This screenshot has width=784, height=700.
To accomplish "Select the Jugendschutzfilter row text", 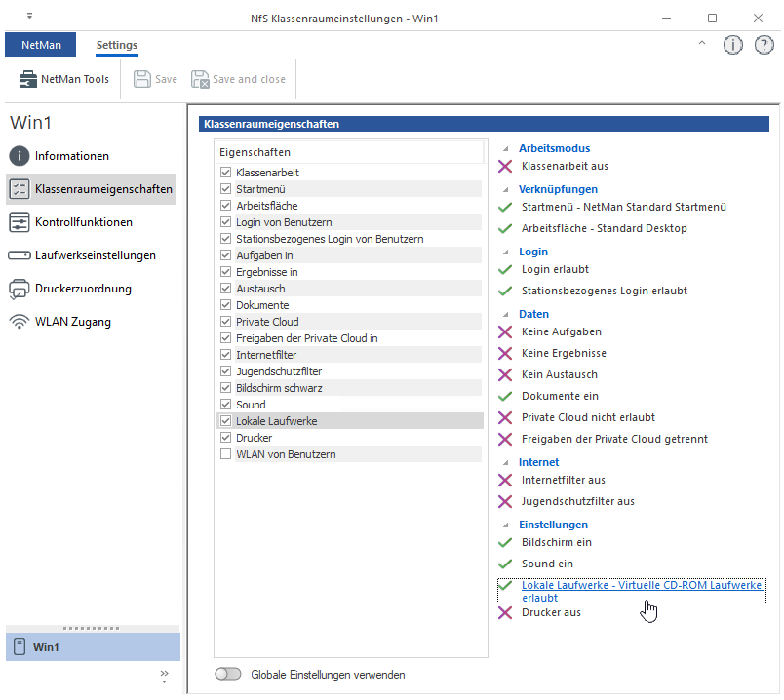I will pyautogui.click(x=279, y=371).
